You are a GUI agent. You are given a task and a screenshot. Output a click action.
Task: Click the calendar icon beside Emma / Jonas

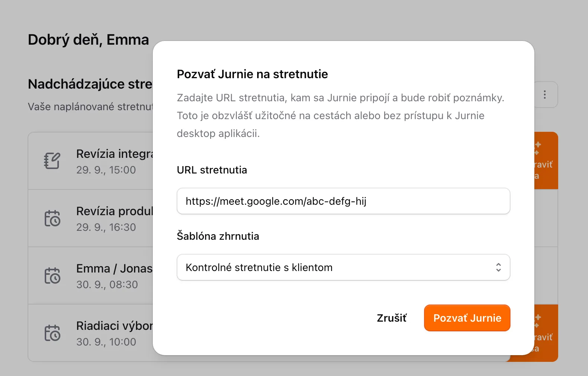pyautogui.click(x=52, y=275)
